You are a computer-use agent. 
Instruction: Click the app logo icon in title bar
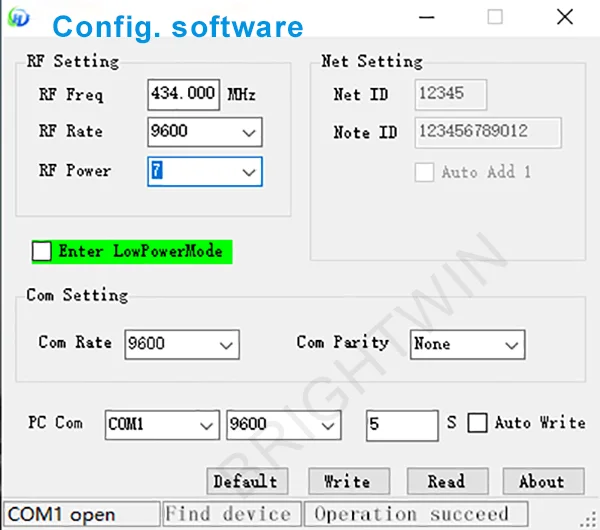18,17
